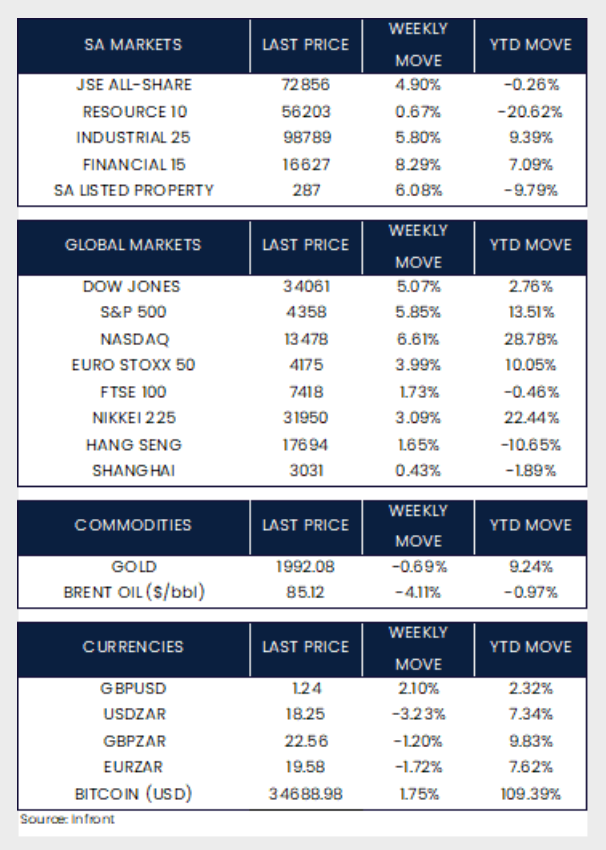The height and width of the screenshot is (850, 606).
Task: Select the JSE ALL-SHARE row label
Action: [x=133, y=86]
